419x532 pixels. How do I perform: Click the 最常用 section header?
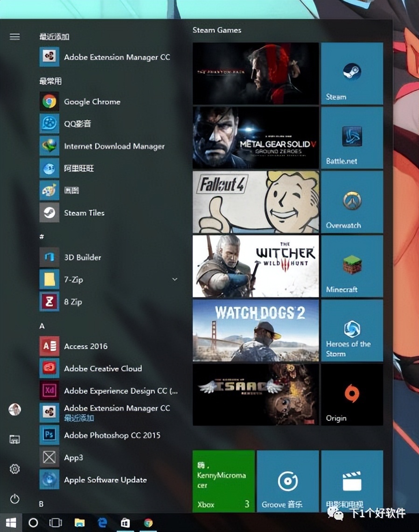(50, 81)
